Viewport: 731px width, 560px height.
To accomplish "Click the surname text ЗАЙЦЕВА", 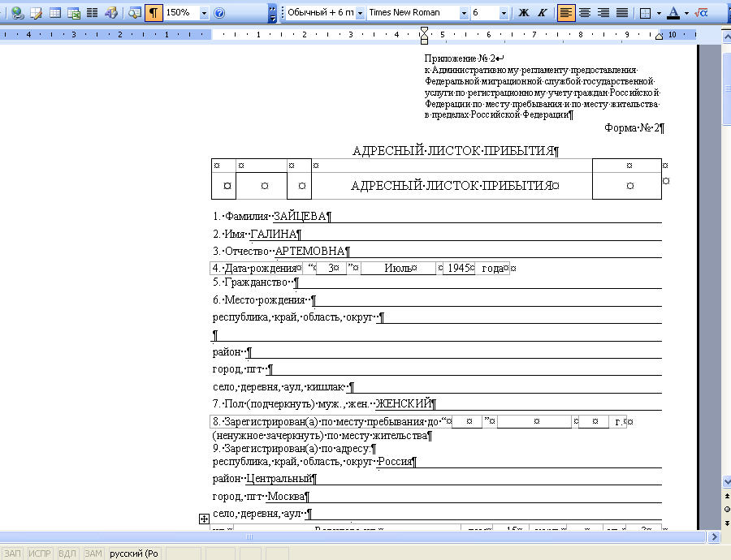I will pos(300,216).
